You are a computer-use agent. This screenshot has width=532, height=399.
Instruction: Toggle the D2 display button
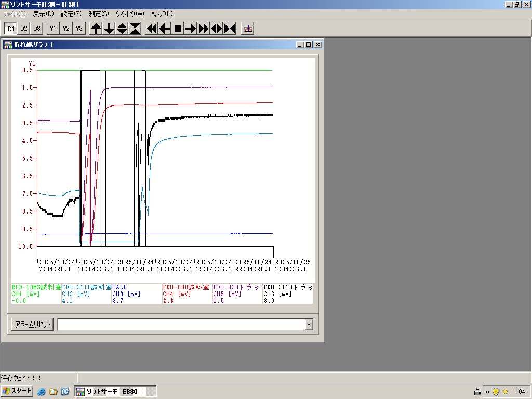coord(24,29)
